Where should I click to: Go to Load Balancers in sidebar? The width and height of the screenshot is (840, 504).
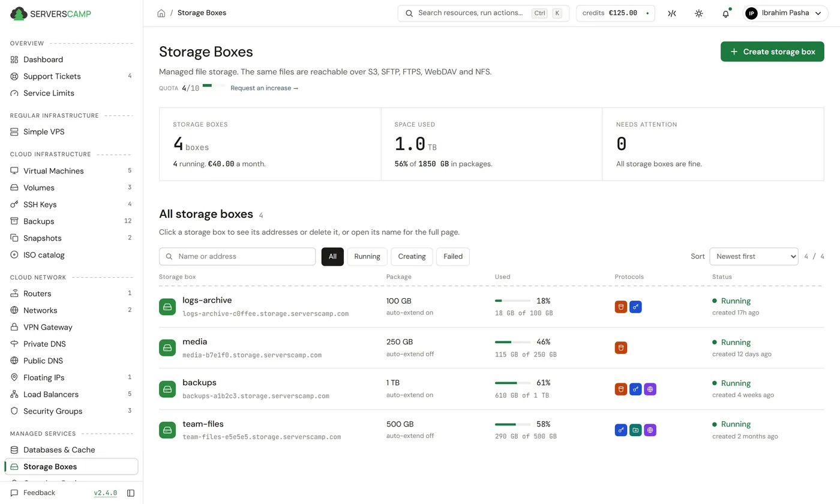pyautogui.click(x=71, y=394)
